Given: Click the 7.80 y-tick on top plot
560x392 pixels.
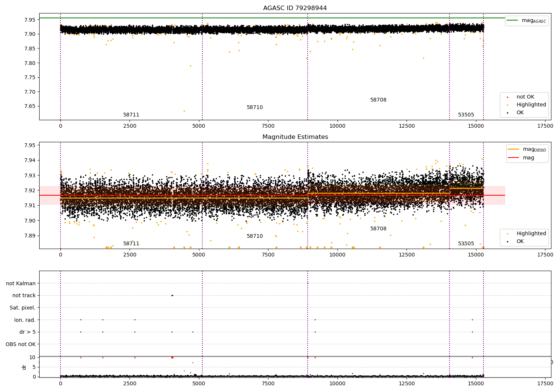Looking at the screenshot, I should (x=29, y=63).
